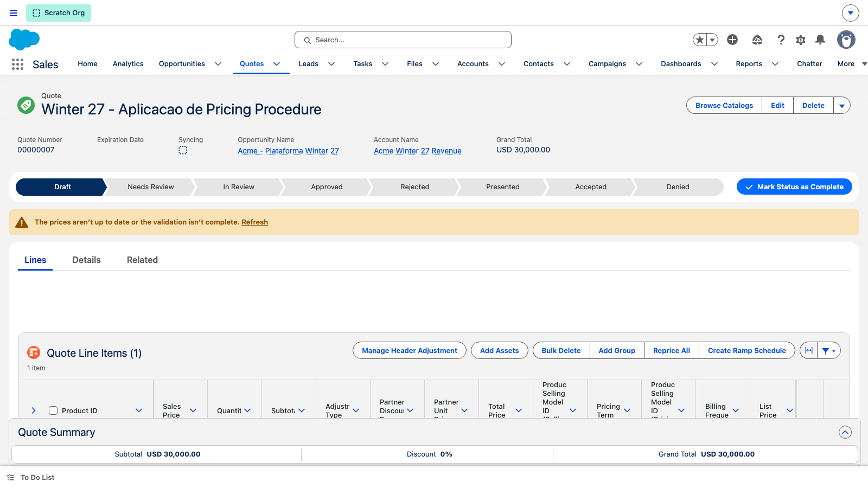The width and height of the screenshot is (868, 488).
Task: Go to the Home tab
Action: (x=87, y=64)
